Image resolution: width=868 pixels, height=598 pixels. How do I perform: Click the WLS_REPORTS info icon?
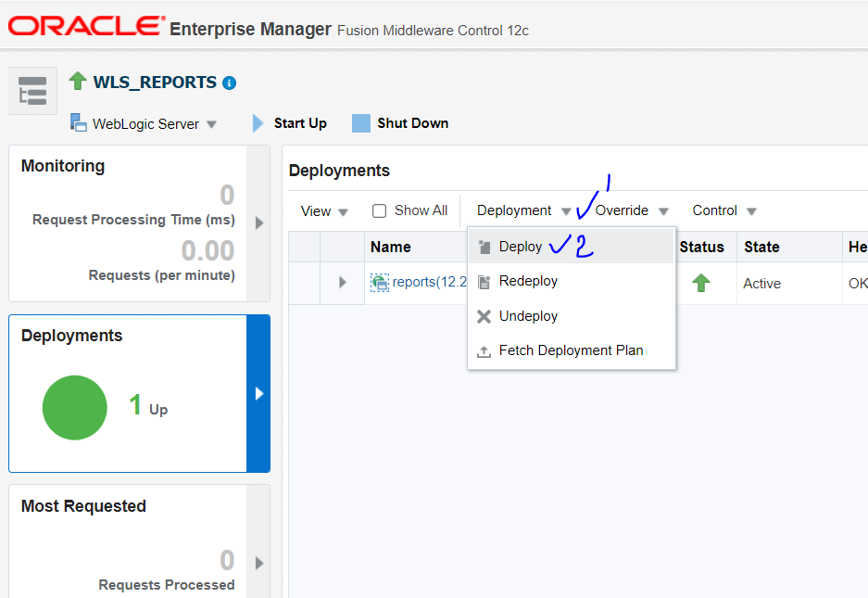point(229,83)
